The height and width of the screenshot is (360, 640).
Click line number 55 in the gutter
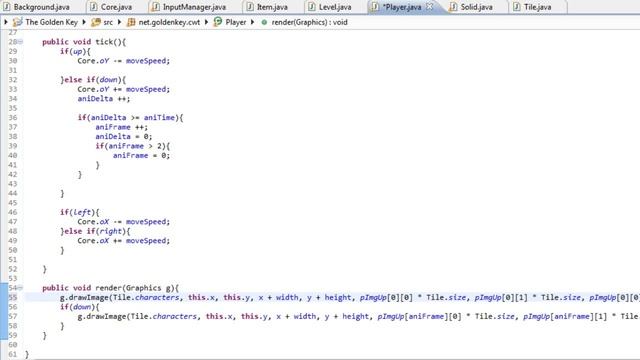pos(13,298)
